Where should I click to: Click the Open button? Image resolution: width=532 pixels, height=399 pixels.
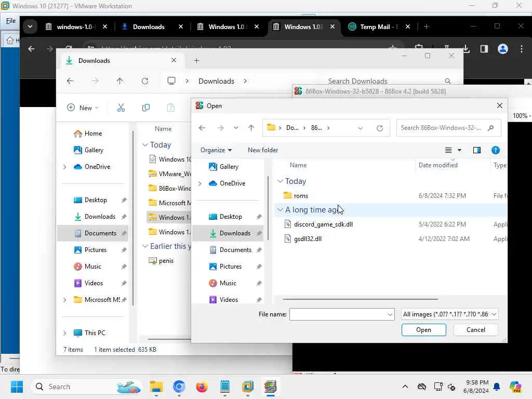(x=423, y=330)
